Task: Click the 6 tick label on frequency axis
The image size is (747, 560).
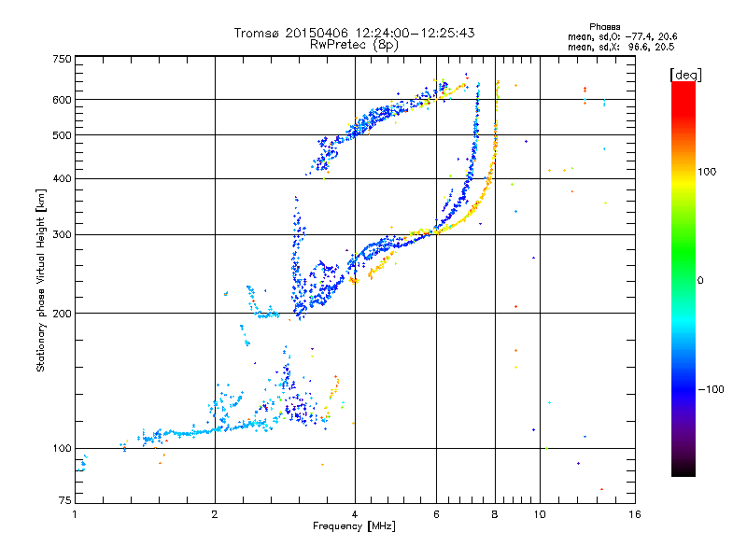Action: [436, 514]
